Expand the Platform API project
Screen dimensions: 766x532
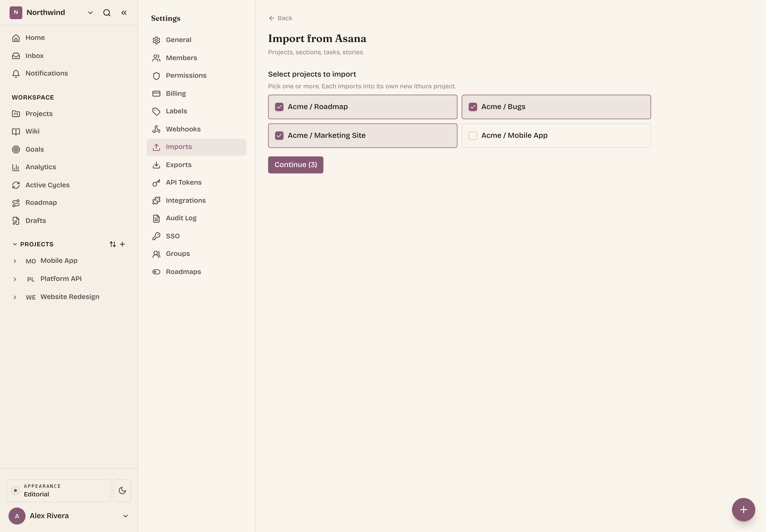pos(15,279)
